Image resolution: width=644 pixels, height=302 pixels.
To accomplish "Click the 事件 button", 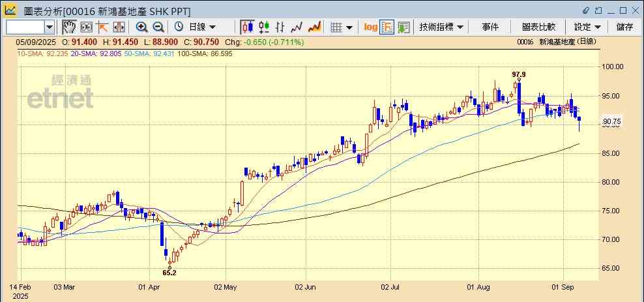I will coord(490,27).
